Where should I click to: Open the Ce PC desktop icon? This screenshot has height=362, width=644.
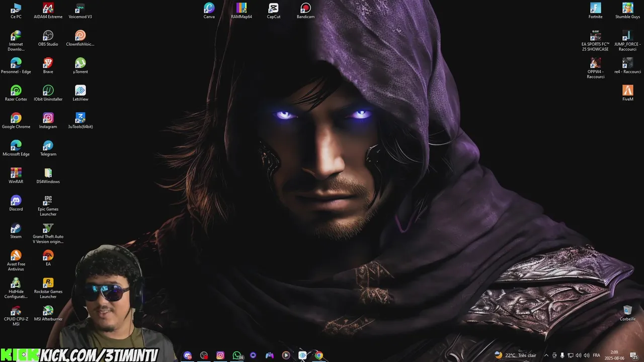point(16,11)
